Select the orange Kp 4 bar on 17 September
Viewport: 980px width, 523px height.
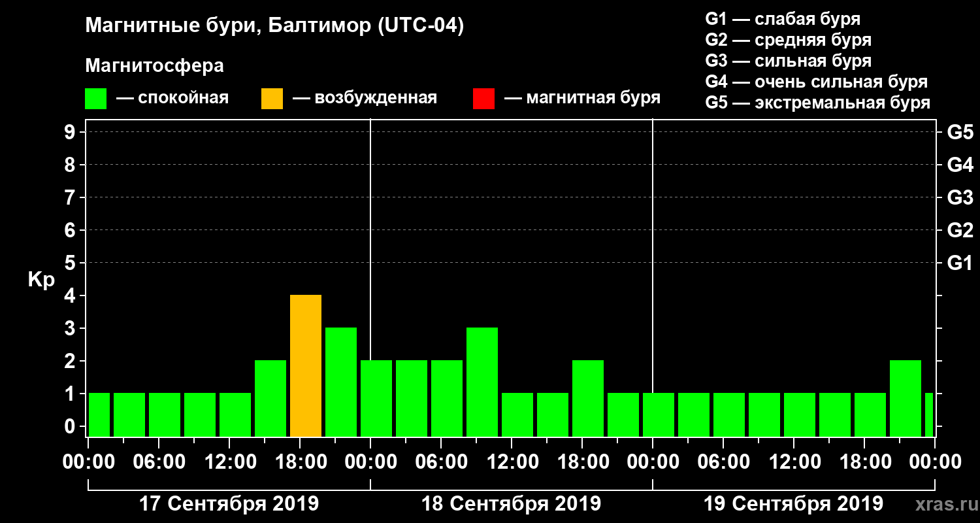[306, 366]
